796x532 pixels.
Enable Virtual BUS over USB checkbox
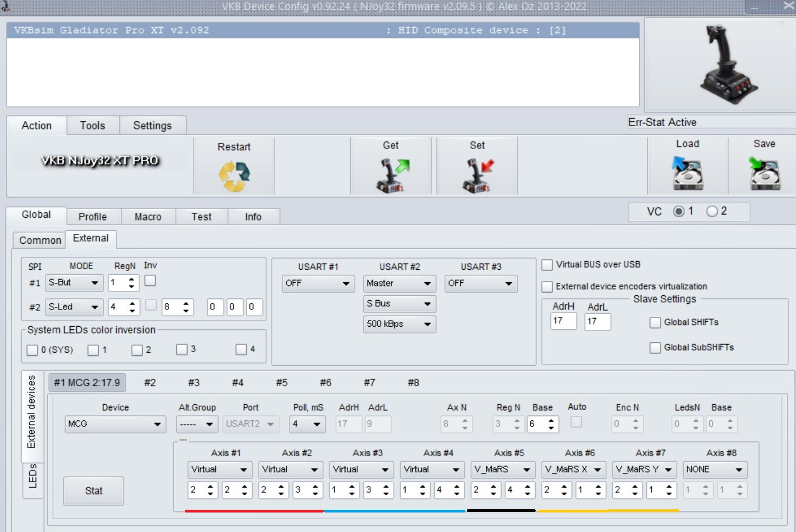click(x=548, y=265)
